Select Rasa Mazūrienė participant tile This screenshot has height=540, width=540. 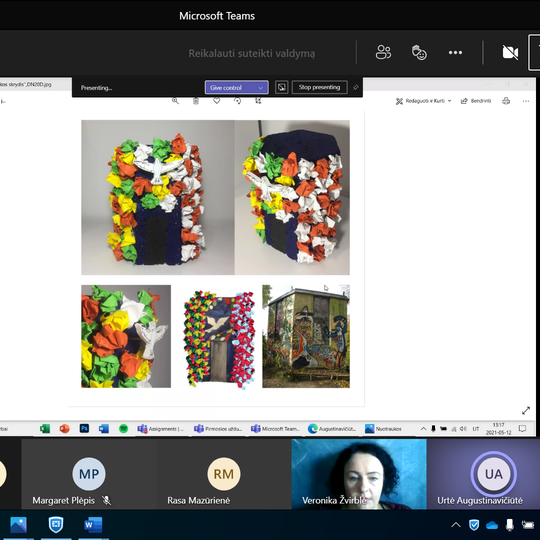coord(224,474)
